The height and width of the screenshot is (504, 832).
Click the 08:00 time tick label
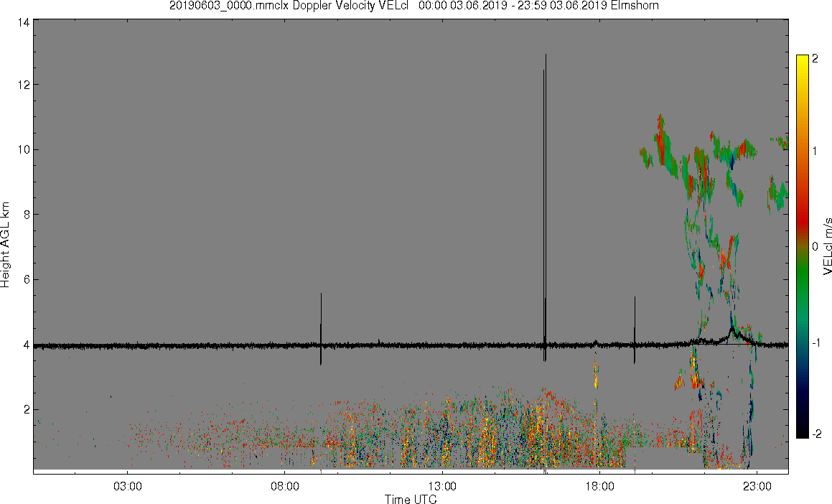(285, 487)
